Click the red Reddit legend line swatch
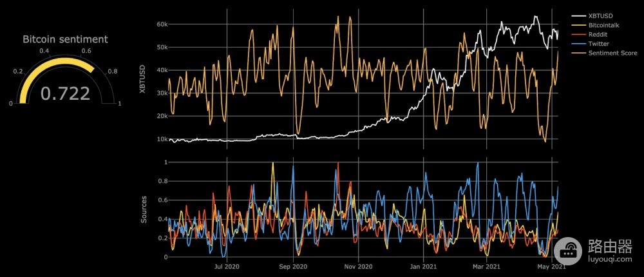 click(578, 35)
